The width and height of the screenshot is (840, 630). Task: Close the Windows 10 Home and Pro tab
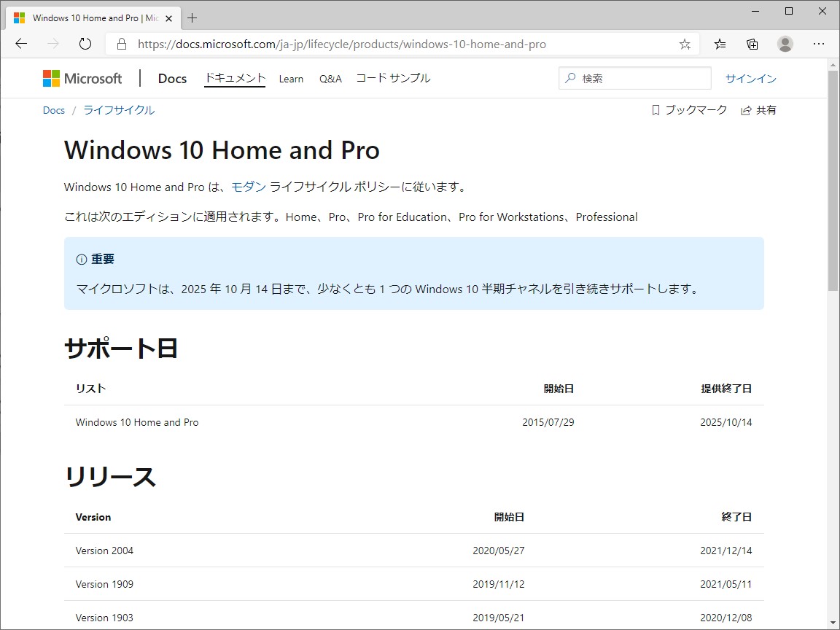tap(168, 18)
